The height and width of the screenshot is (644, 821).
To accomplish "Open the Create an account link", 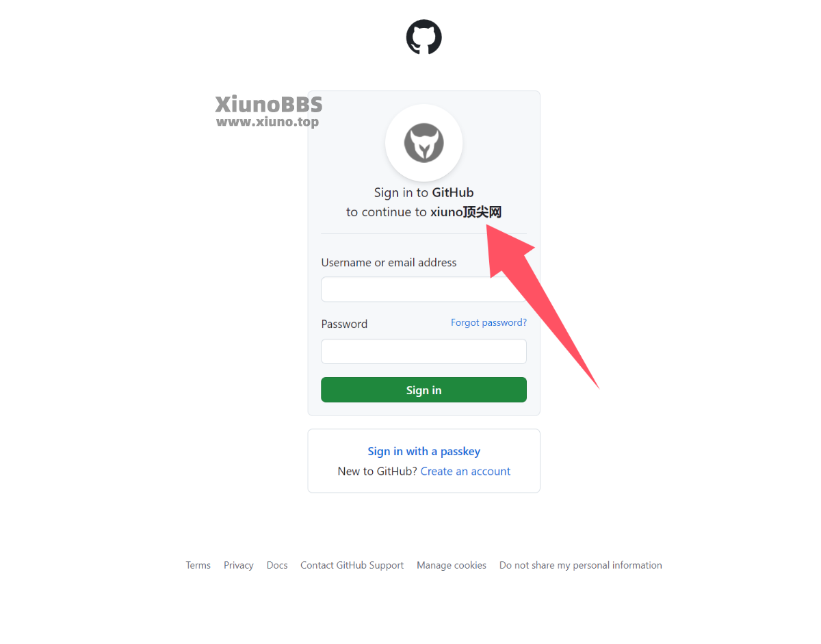I will [x=465, y=472].
